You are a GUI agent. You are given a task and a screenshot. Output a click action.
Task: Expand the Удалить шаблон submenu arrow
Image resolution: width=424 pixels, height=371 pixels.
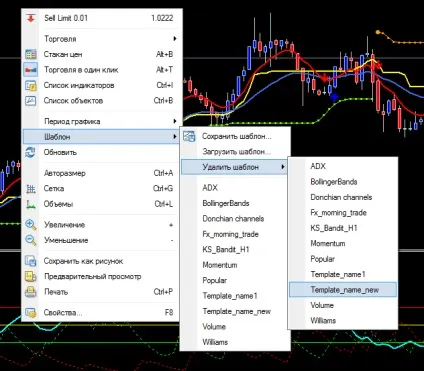tap(283, 167)
